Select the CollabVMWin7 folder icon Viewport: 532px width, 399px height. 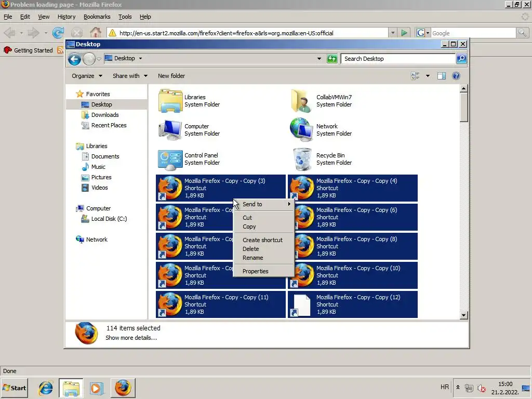[x=302, y=101]
